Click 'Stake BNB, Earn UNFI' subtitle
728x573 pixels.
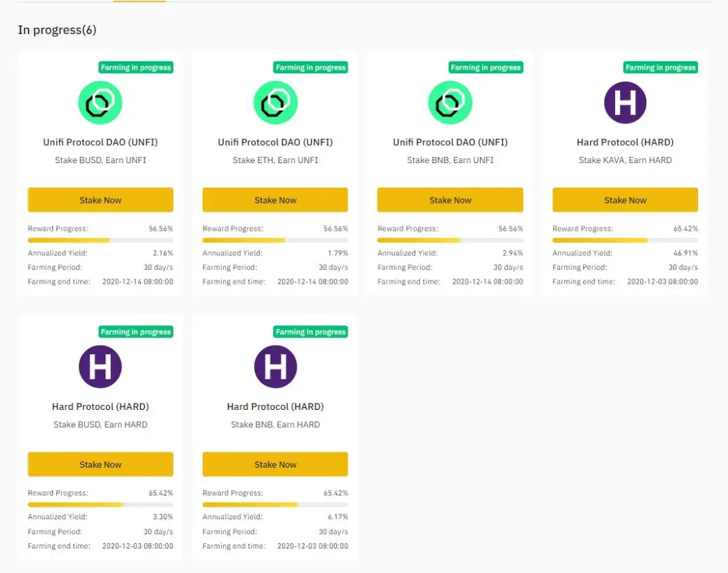pyautogui.click(x=450, y=160)
